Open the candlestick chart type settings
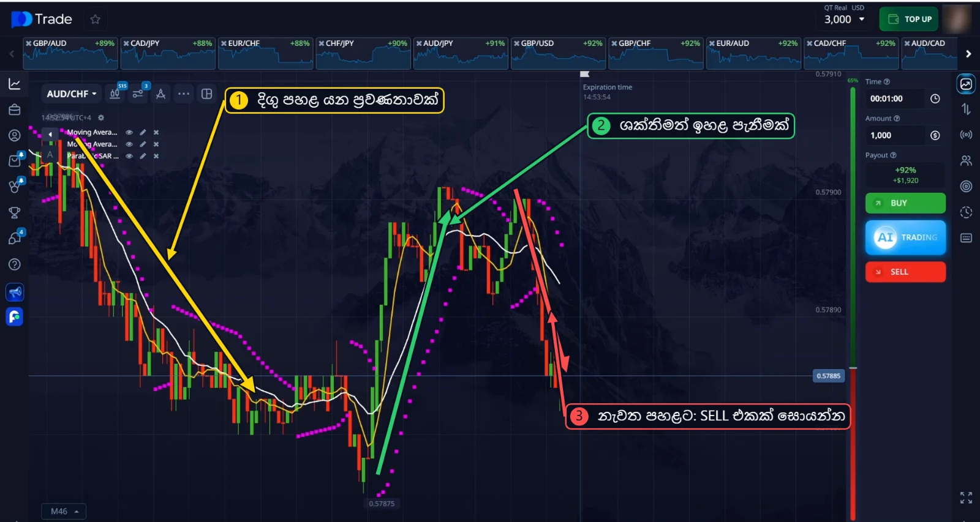The image size is (980, 522). [x=115, y=94]
